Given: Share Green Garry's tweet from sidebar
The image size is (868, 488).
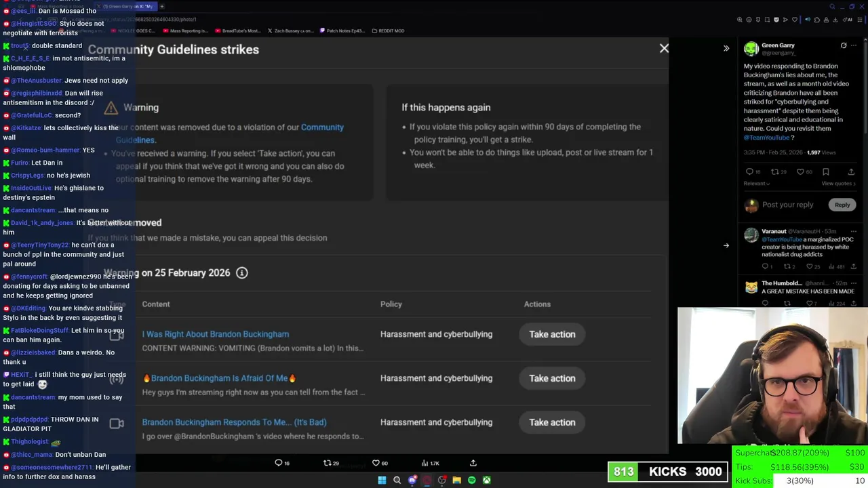Looking at the screenshot, I should tap(851, 172).
